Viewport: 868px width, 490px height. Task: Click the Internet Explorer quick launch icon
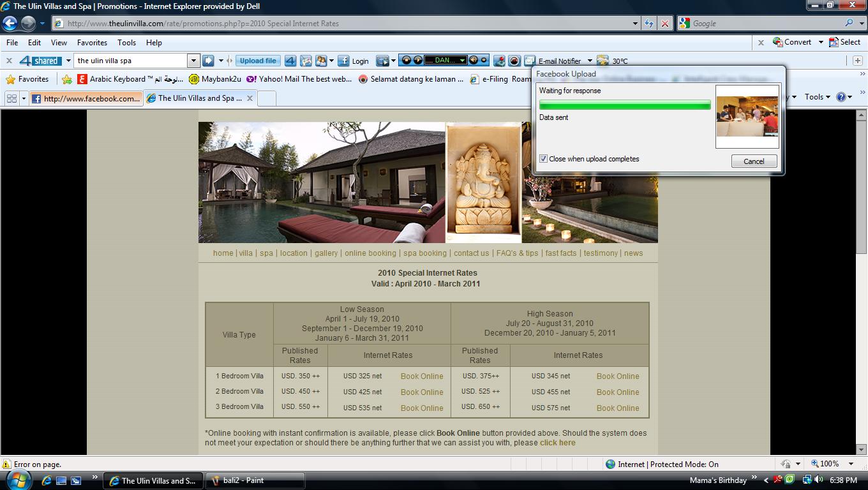pyautogui.click(x=47, y=480)
